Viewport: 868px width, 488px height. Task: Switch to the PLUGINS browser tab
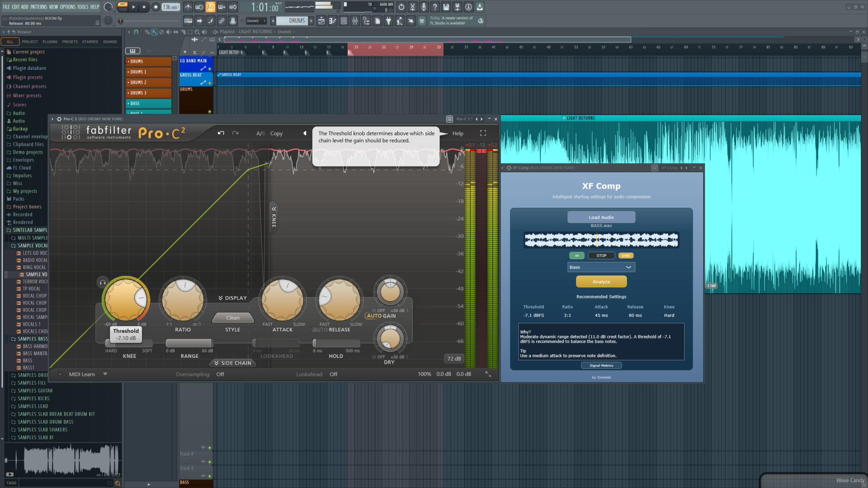click(x=50, y=42)
